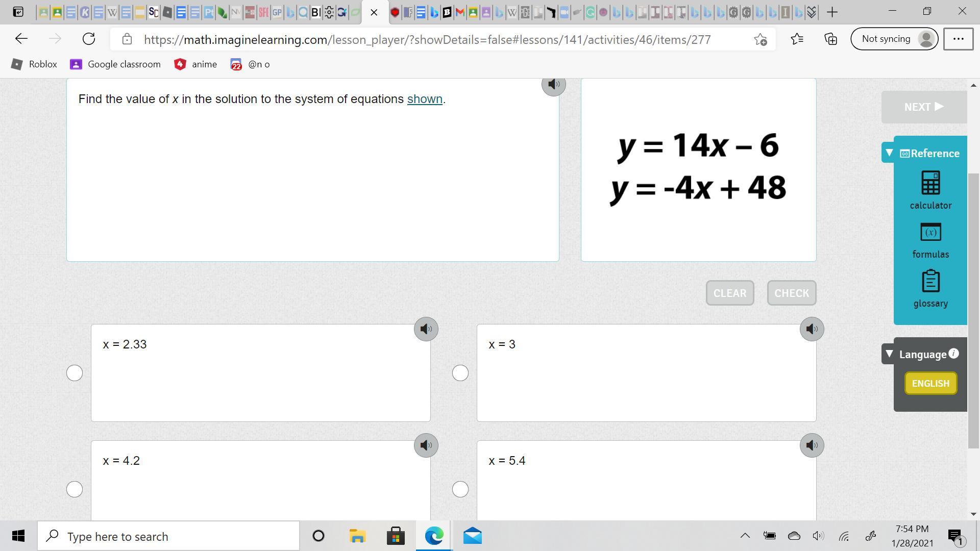The height and width of the screenshot is (551, 980).
Task: Collapse the Language panel triangle
Action: click(889, 354)
